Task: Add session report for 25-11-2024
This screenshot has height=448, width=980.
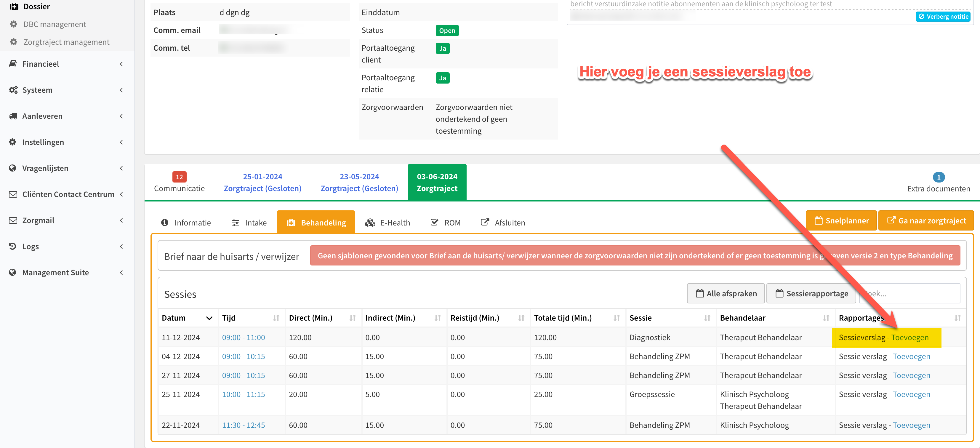Action: click(912, 394)
